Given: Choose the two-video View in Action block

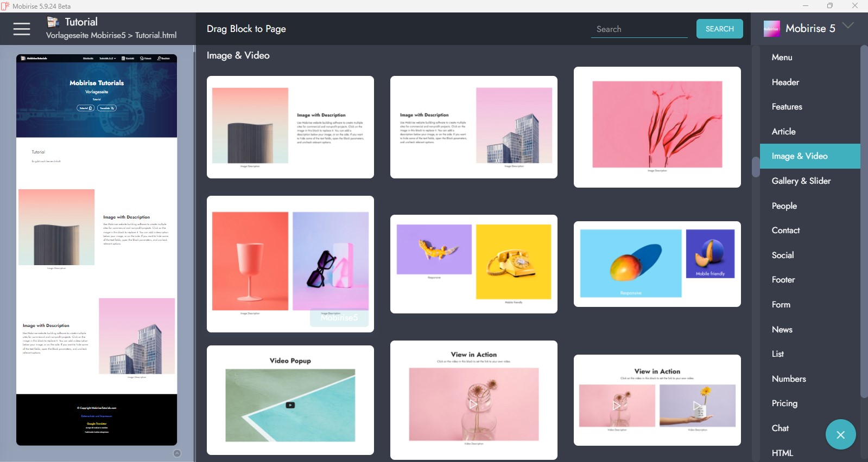Looking at the screenshot, I should click(657, 400).
